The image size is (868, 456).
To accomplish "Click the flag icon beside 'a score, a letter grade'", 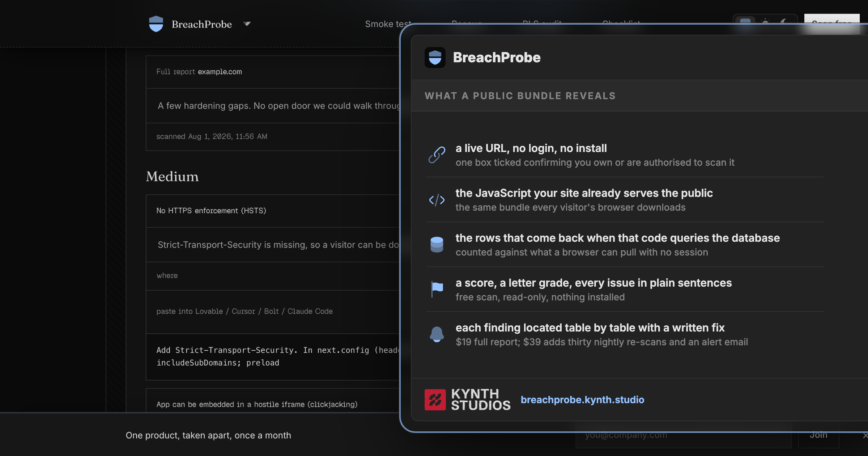I will click(437, 290).
